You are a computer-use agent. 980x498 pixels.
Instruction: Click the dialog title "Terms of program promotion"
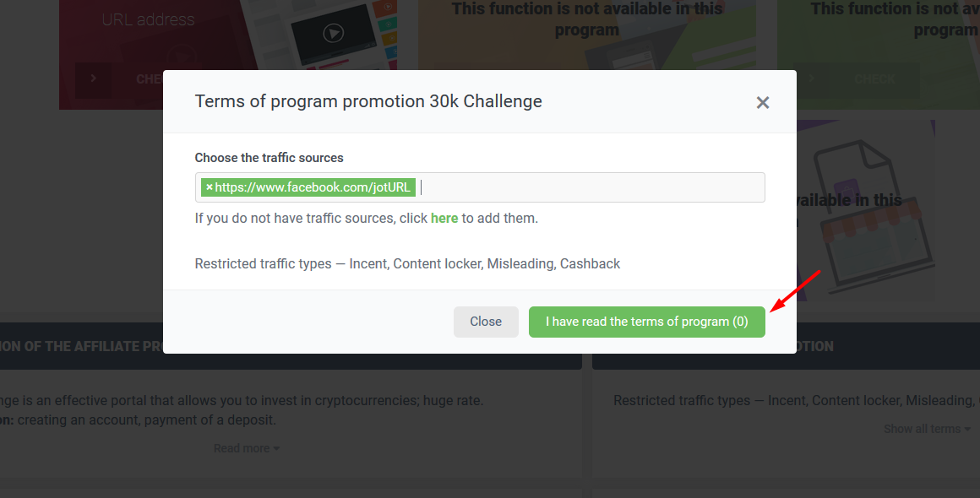(368, 101)
